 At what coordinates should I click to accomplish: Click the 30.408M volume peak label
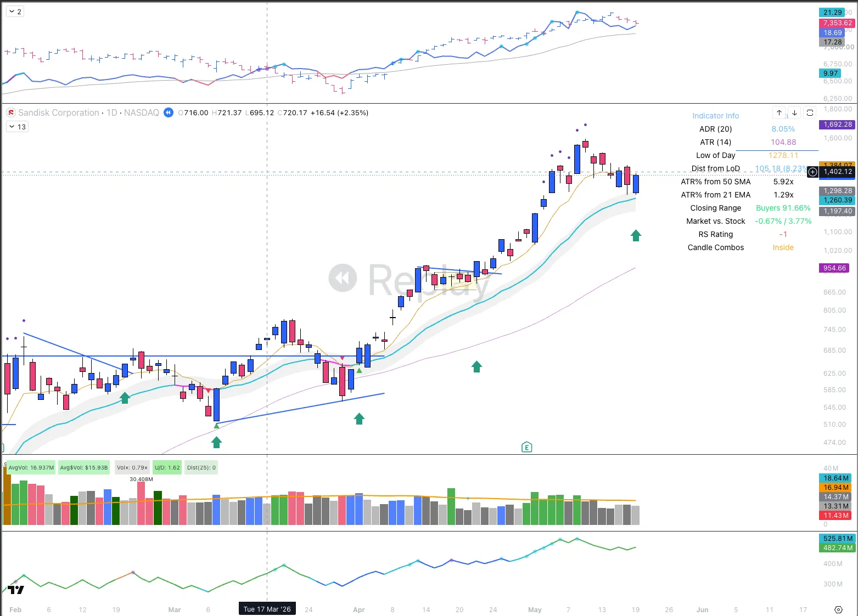pos(141,479)
